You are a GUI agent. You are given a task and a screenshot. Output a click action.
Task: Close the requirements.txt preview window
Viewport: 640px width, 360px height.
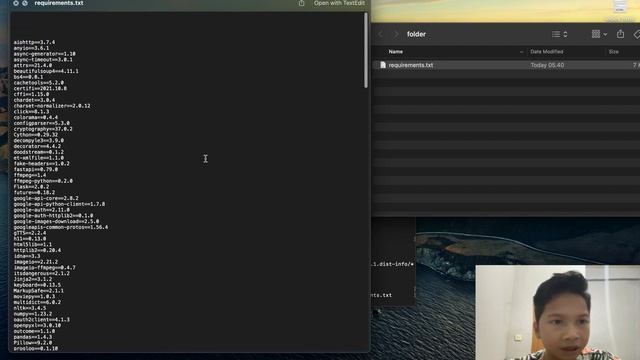16,3
